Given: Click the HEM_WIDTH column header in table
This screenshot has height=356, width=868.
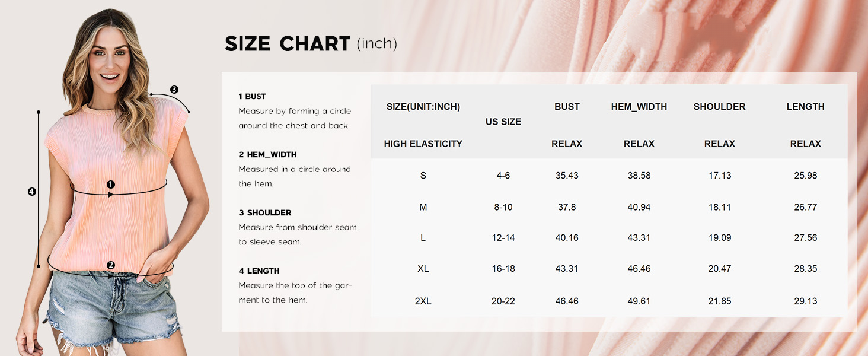Looking at the screenshot, I should tap(639, 107).
